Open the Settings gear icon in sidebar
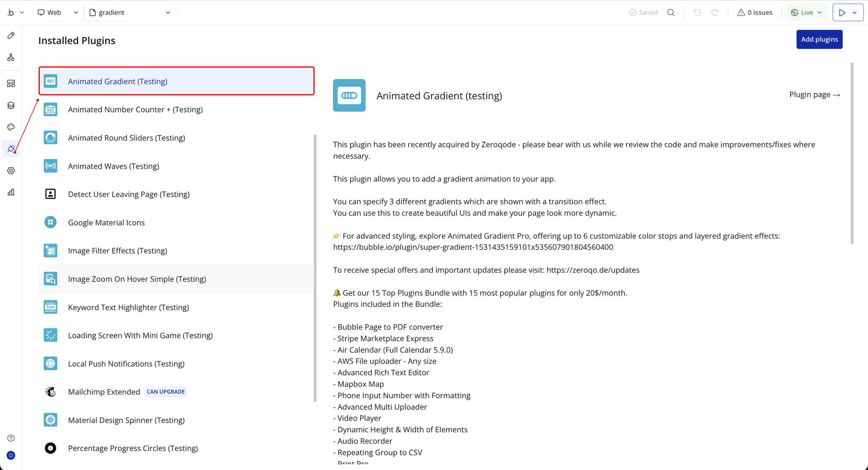This screenshot has height=470, width=868. (x=11, y=171)
